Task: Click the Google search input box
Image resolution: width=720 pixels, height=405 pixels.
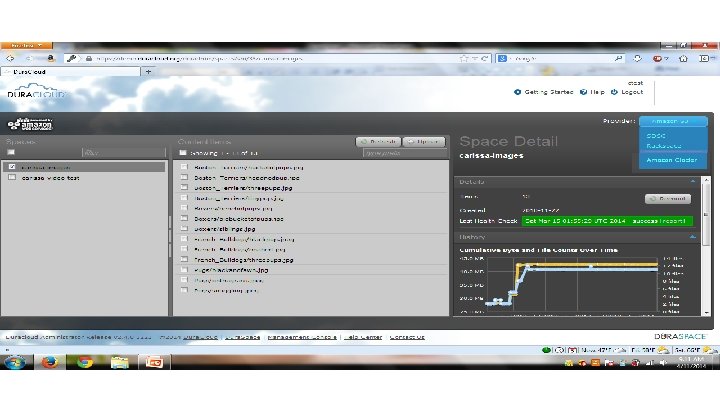Action: 561,59
